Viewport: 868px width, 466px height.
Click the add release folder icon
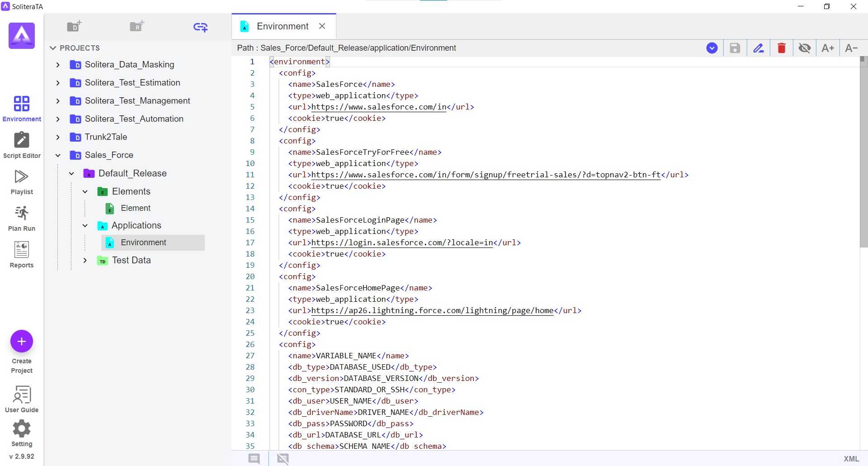coord(137,26)
